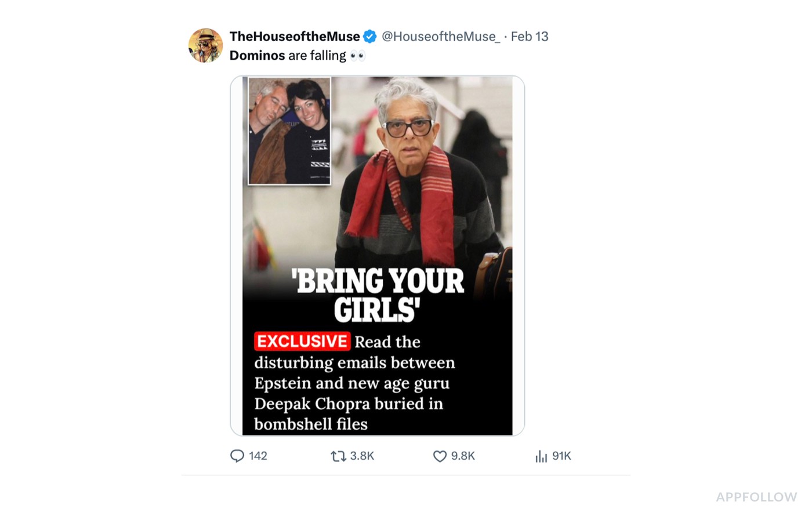
Task: Click the 91K views count
Action: (561, 456)
